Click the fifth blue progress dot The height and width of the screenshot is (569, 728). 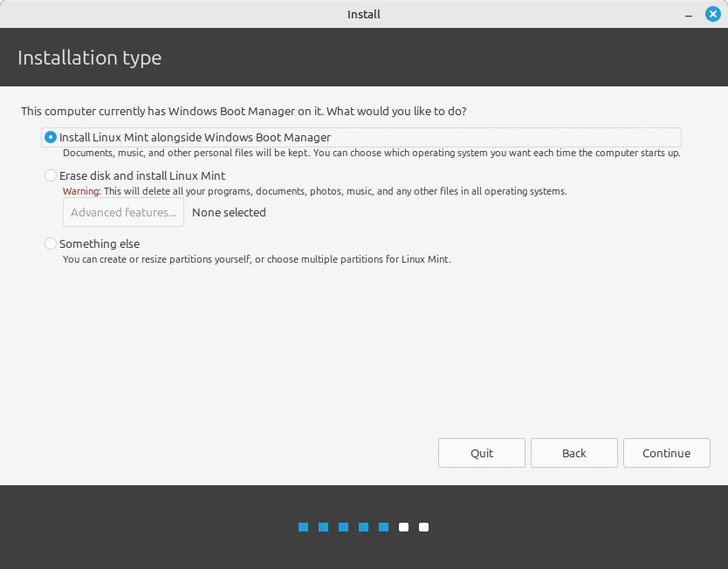(382, 527)
